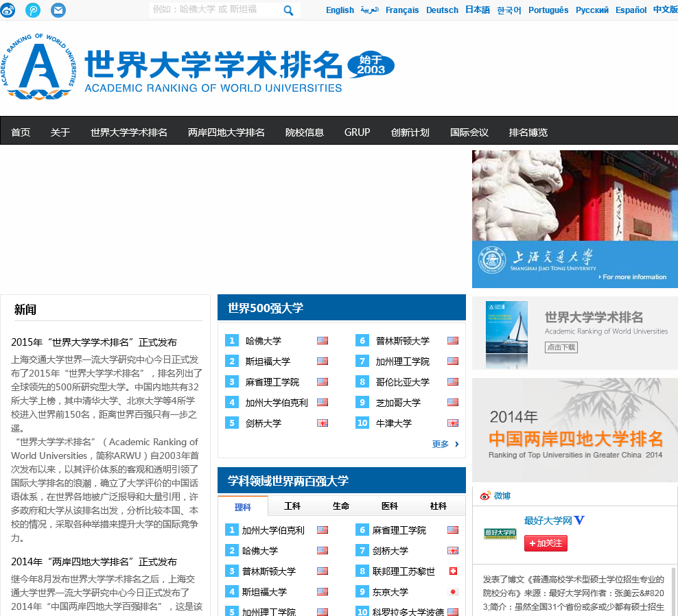
Task: Open the 国际会议 navigation item
Action: [x=469, y=132]
